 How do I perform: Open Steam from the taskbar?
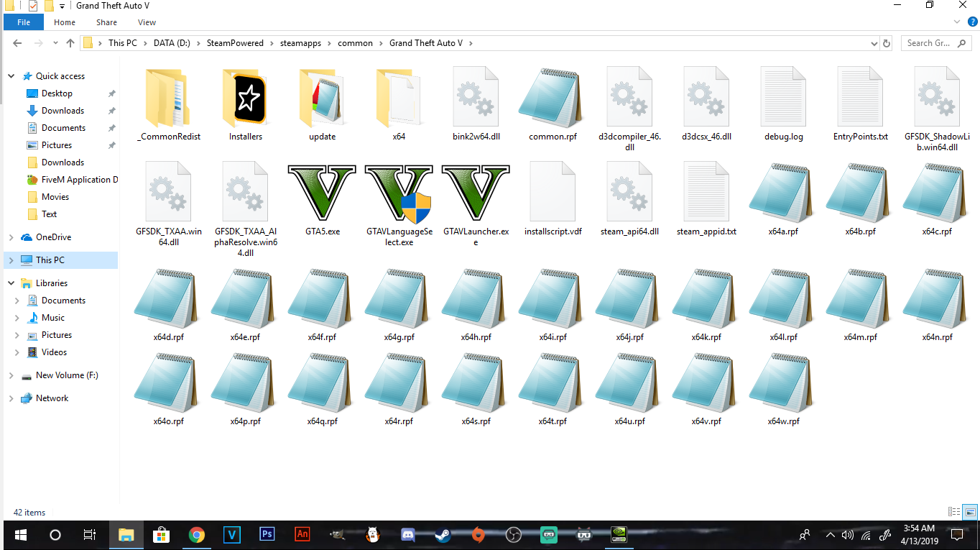[443, 535]
